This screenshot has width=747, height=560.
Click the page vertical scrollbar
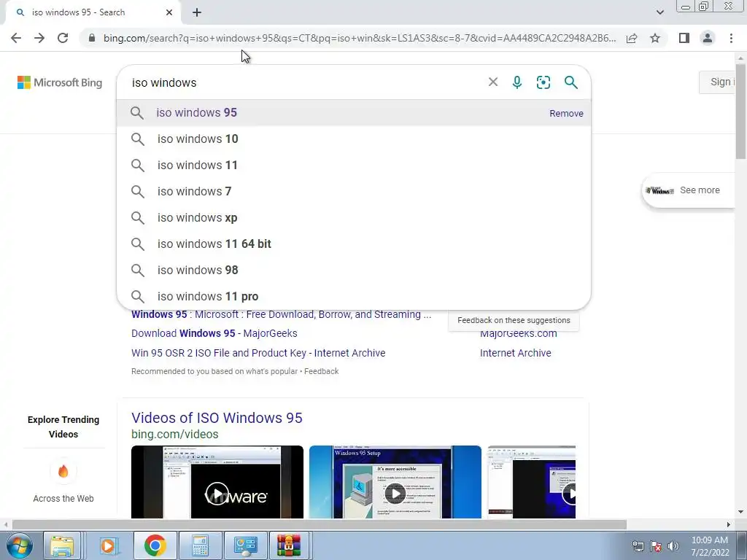(741, 112)
